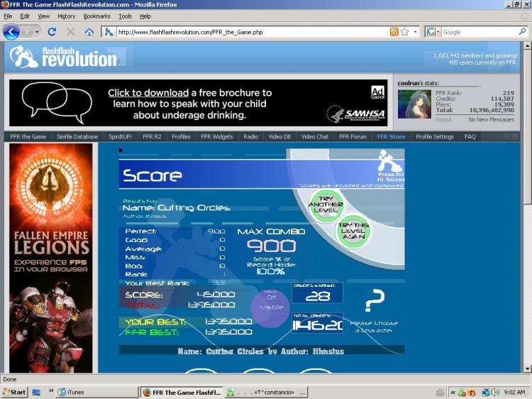The image size is (532, 399).
Task: Click the 9:02 AM taskbar clock
Action: 514,392
